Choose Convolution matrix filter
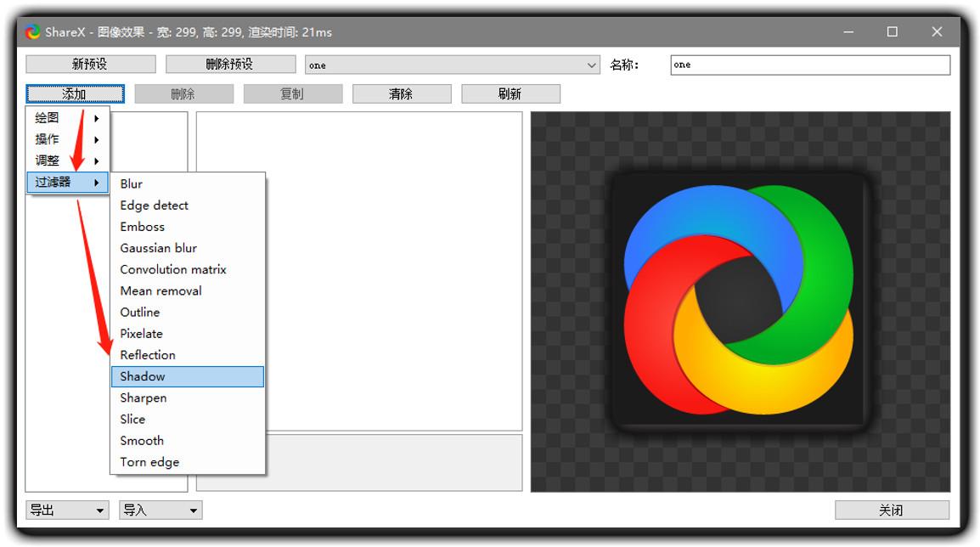Viewport: 980px width, 547px height. (x=188, y=269)
